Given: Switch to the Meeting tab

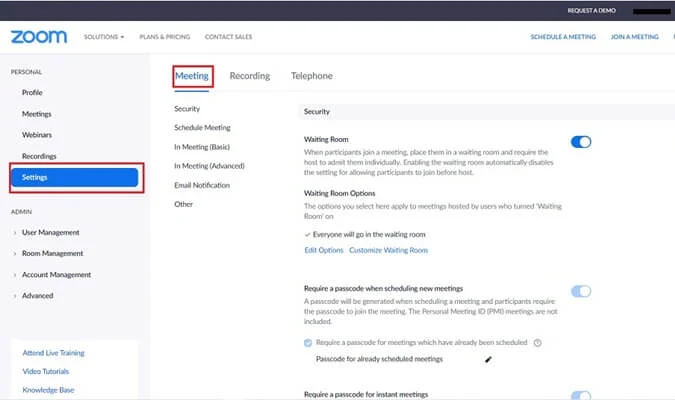Looking at the screenshot, I should pyautogui.click(x=192, y=76).
